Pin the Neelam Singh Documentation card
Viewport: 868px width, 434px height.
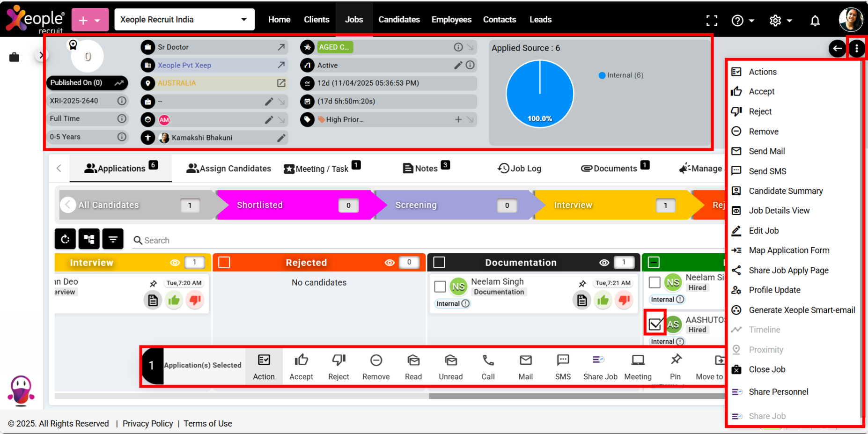click(x=582, y=283)
